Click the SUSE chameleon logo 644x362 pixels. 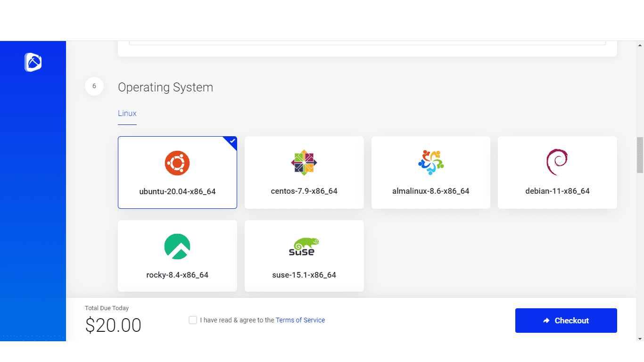tap(304, 247)
